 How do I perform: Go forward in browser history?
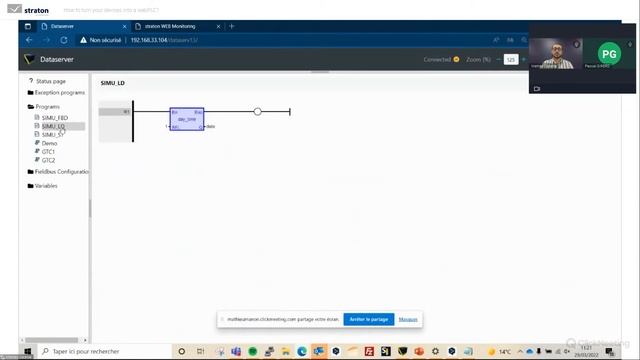coord(46,40)
